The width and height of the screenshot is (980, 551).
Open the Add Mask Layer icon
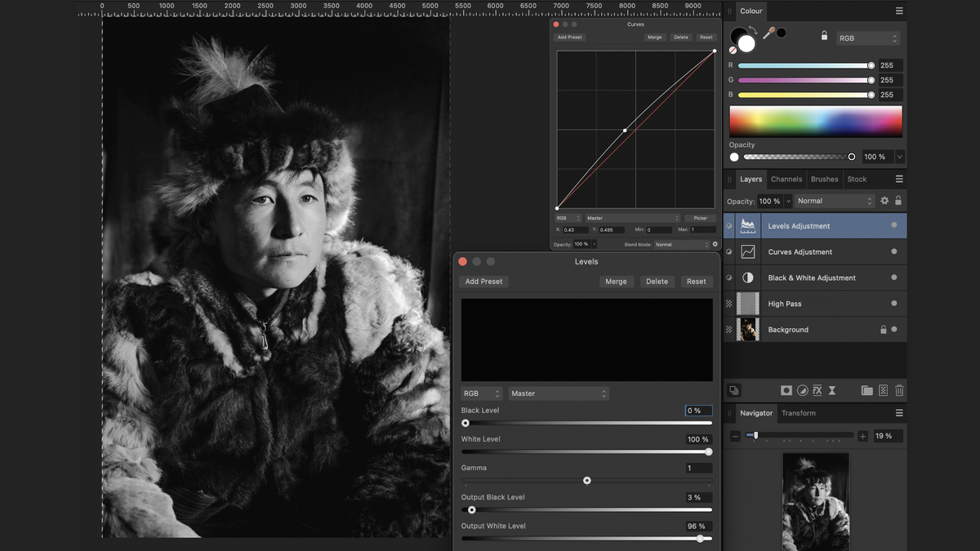coord(786,390)
